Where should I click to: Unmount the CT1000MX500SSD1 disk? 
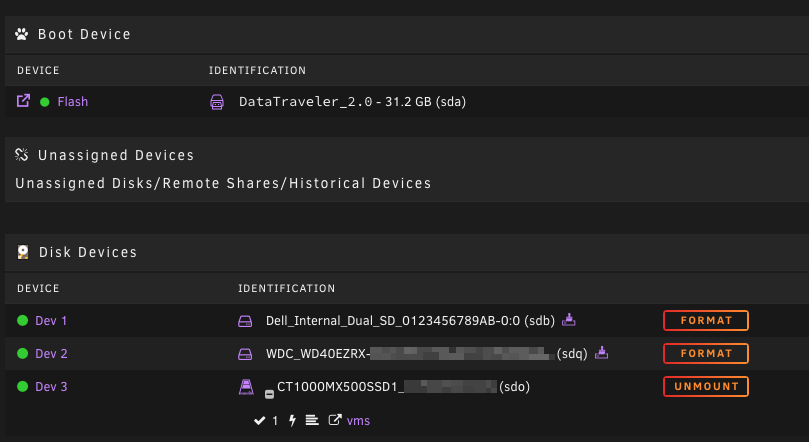706,386
